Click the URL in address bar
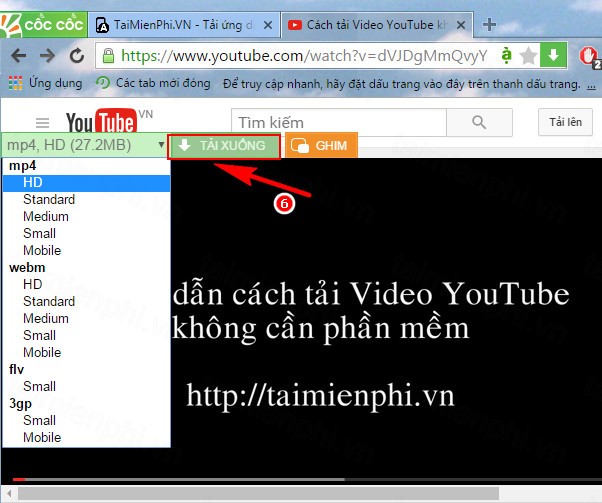The height and width of the screenshot is (503, 602). 304,56
